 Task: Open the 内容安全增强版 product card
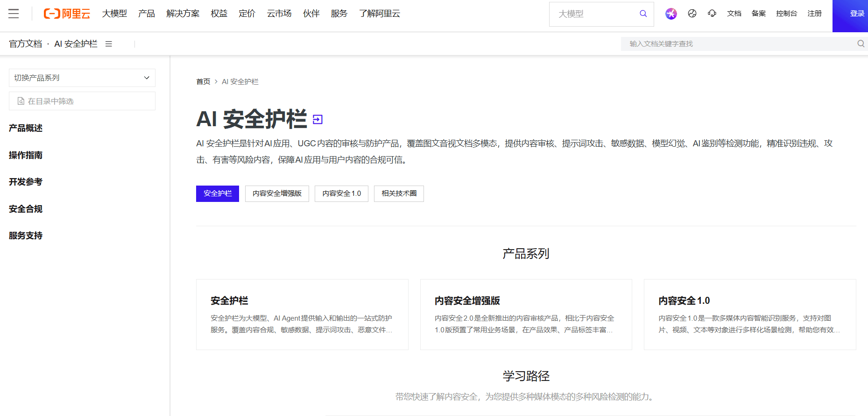[526, 315]
